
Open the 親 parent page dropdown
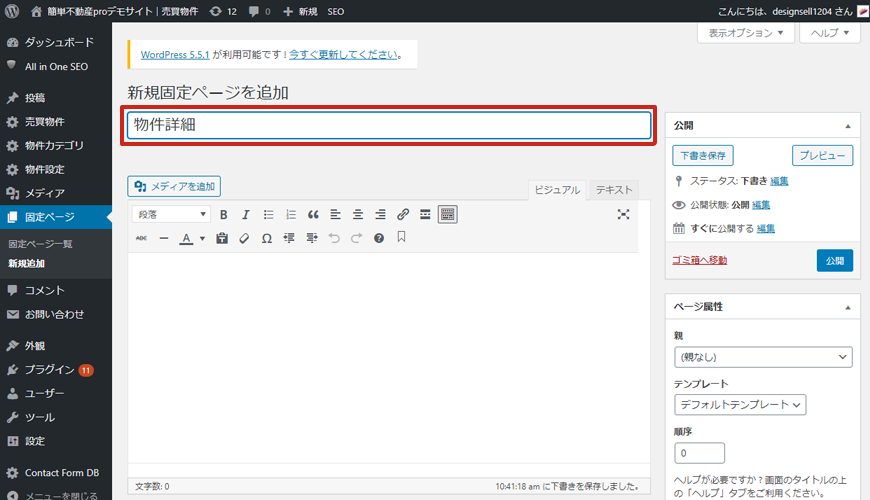point(763,357)
